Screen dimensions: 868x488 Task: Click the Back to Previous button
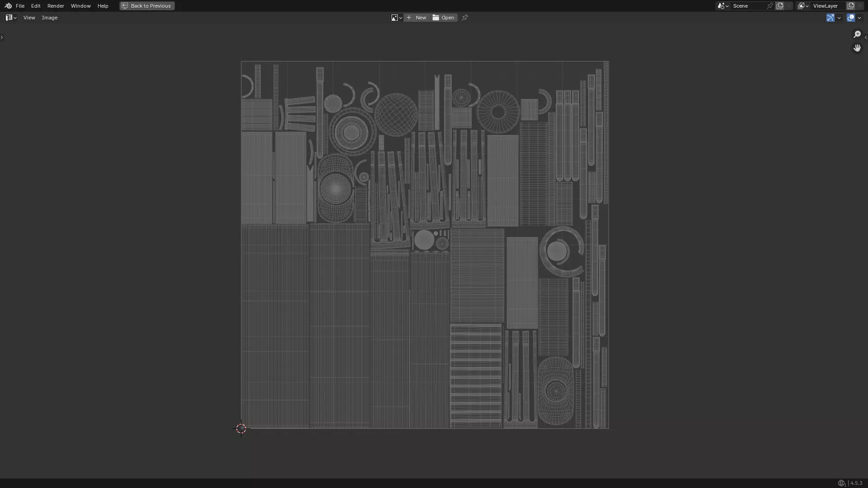147,6
